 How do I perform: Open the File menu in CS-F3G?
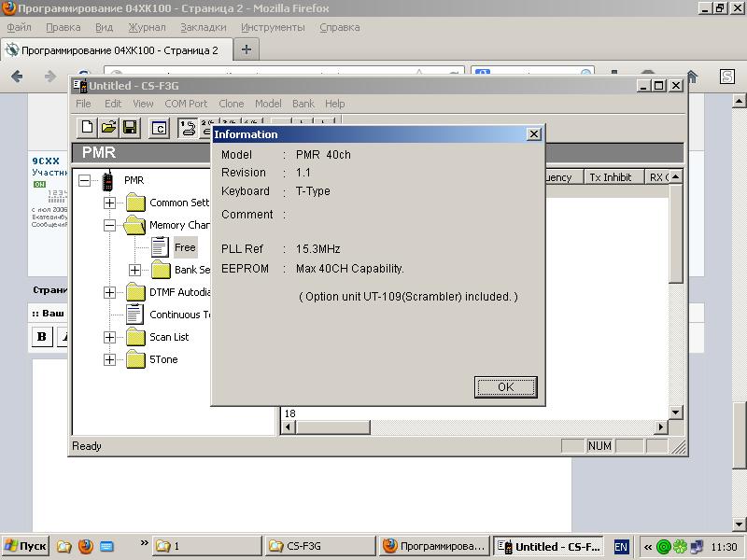83,104
